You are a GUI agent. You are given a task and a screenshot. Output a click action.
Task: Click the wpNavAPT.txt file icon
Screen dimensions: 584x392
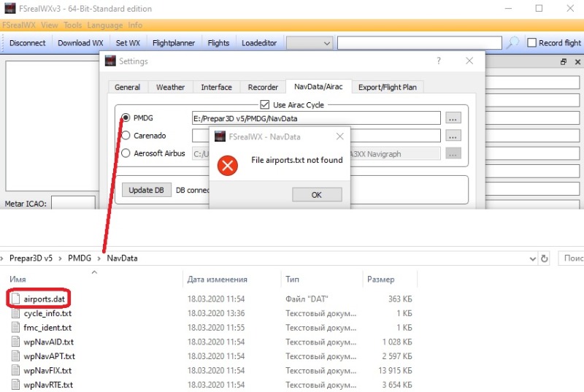tap(15, 356)
